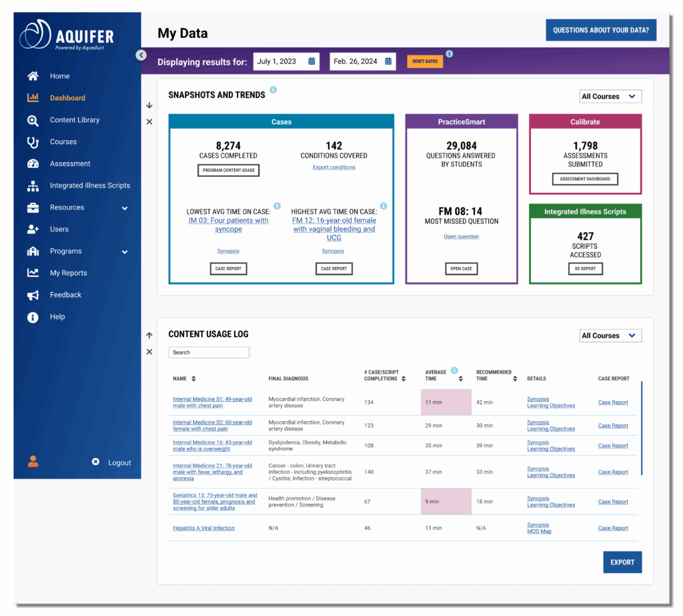Click Assessment Dashboard button
This screenshot has width=683, height=616.
[x=585, y=179]
